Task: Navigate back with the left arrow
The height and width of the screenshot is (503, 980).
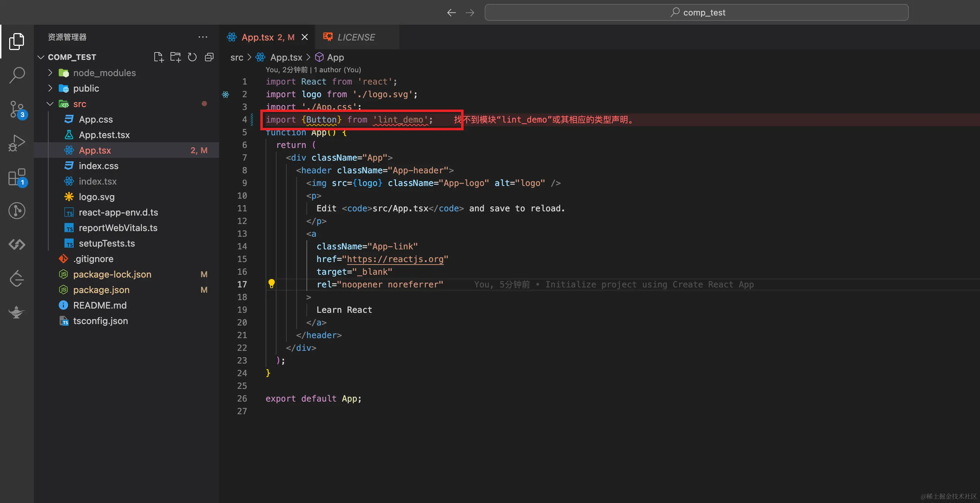Action: [x=451, y=13]
